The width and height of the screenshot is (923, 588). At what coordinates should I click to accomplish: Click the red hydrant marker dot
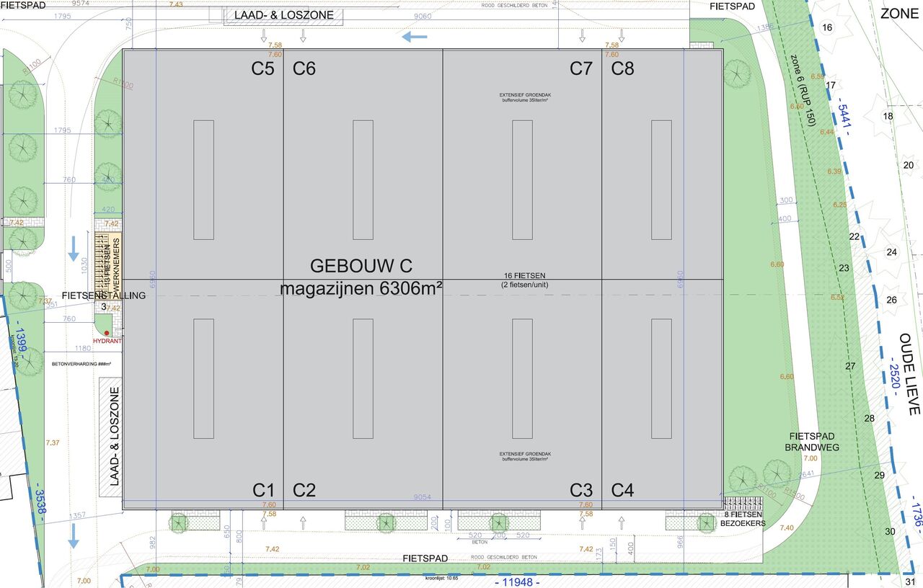coord(107,332)
